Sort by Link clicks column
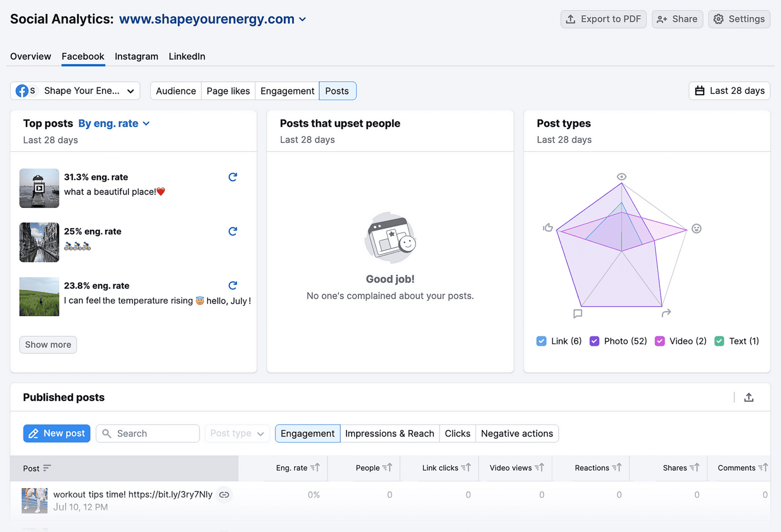Image resolution: width=781 pixels, height=532 pixels. (466, 467)
